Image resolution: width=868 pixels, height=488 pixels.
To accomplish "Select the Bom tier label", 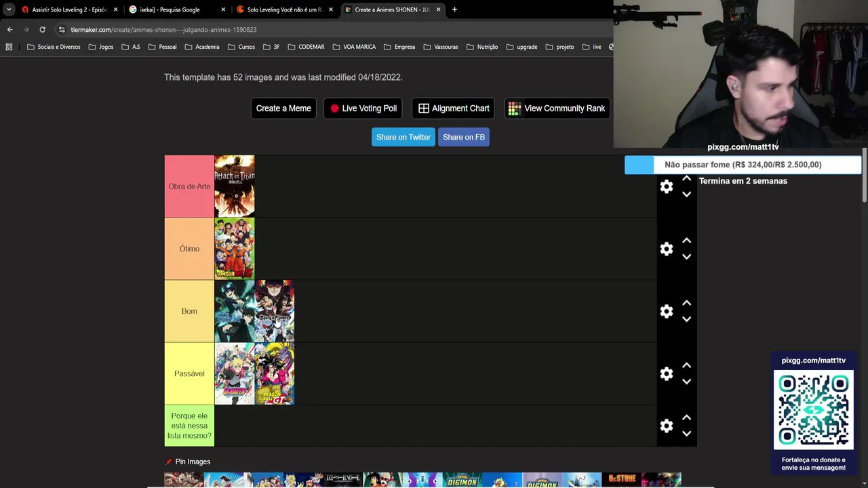I will pyautogui.click(x=189, y=311).
